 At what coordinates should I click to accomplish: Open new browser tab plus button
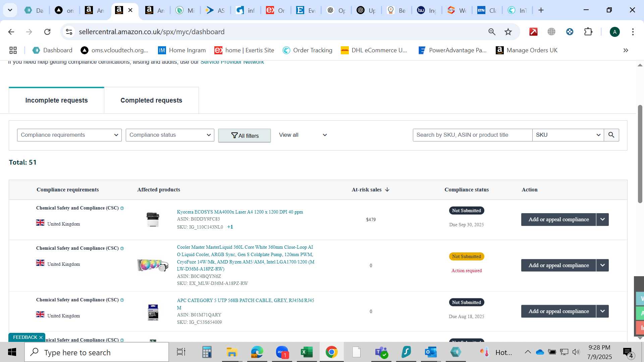click(x=541, y=10)
